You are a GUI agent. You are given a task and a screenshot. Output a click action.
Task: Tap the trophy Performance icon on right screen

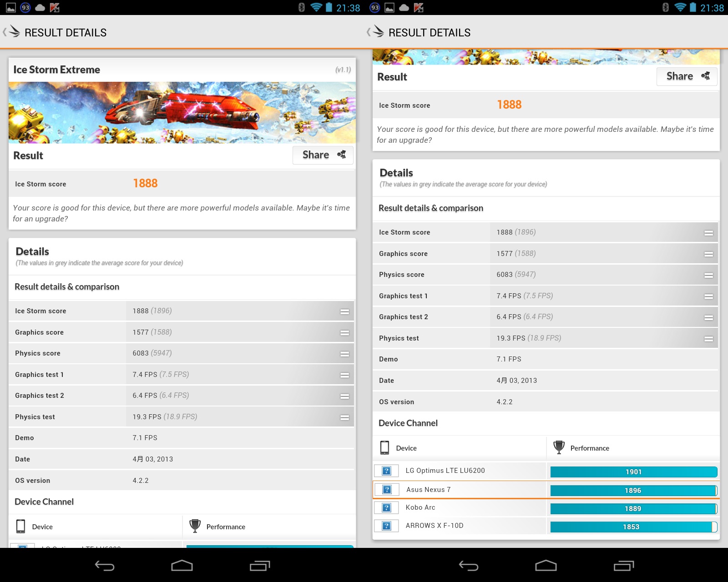tap(559, 447)
